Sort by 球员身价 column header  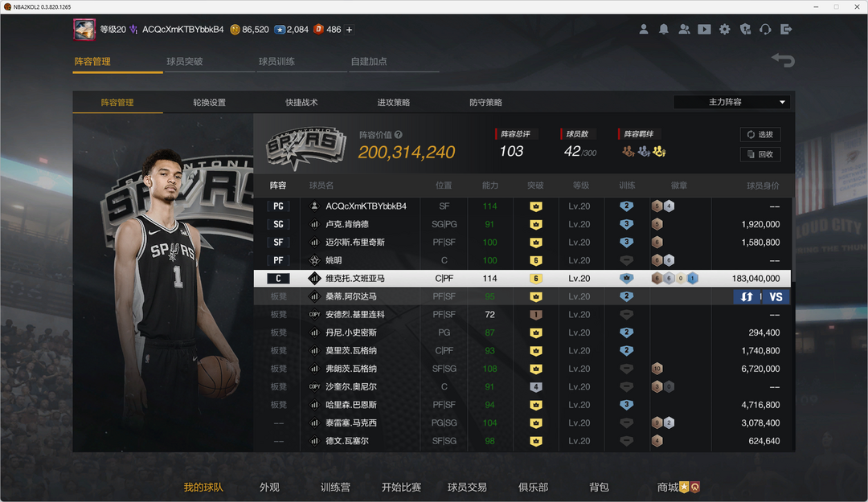[x=763, y=186]
